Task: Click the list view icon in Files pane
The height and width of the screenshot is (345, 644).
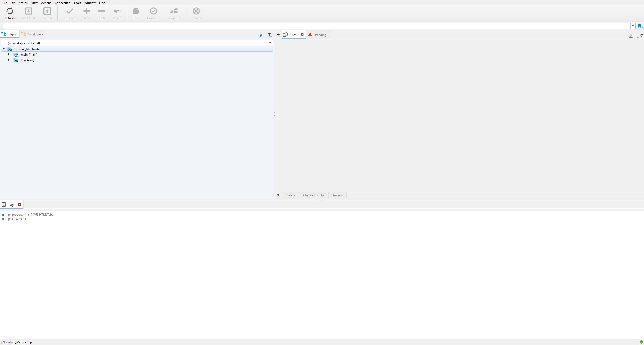Action: click(631, 36)
